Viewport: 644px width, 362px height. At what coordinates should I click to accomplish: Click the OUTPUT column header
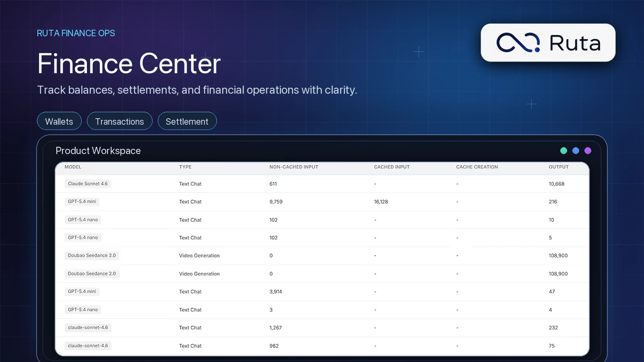559,167
